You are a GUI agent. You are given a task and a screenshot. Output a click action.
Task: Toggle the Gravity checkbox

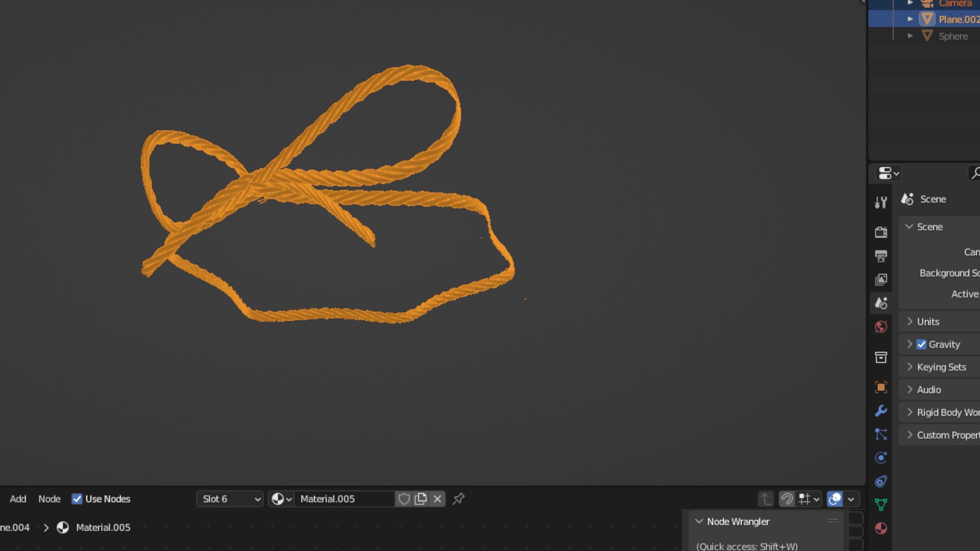pyautogui.click(x=921, y=344)
